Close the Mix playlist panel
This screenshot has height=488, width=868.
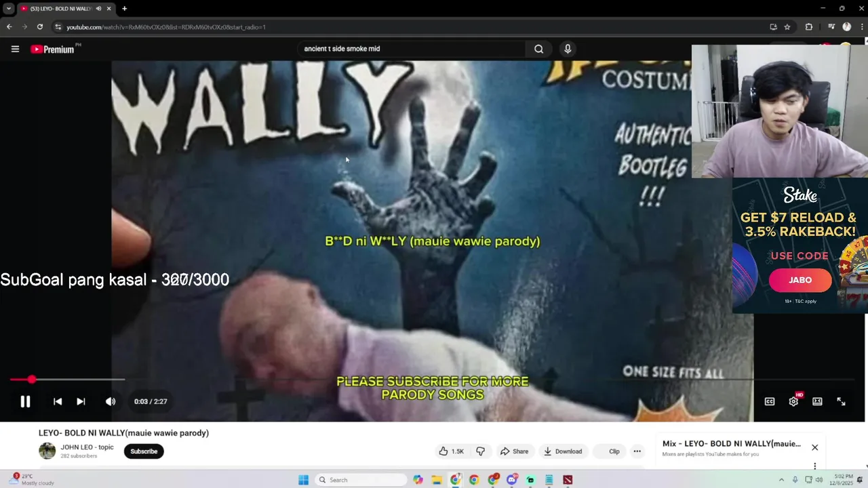pos(814,447)
